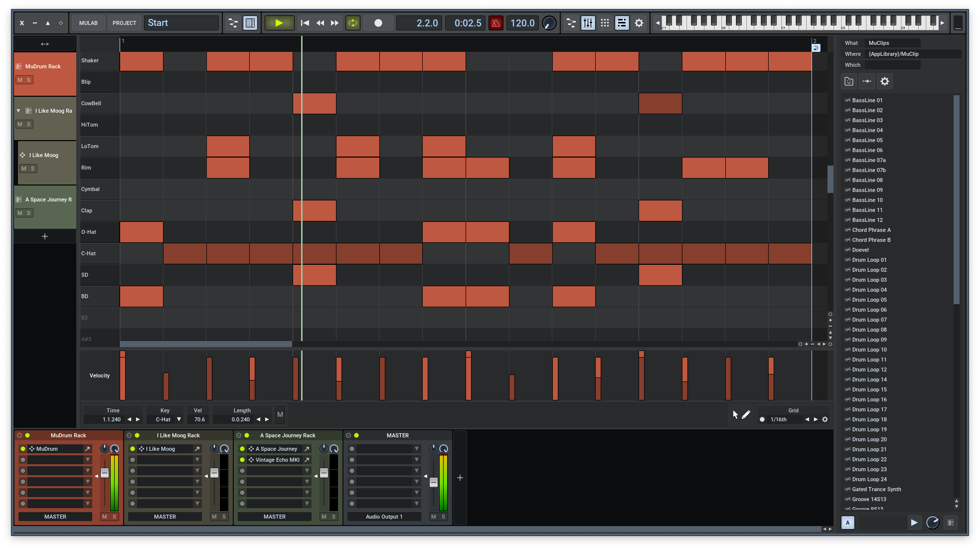This screenshot has width=980, height=549.
Task: Mute the A Space Journey R track
Action: coord(20,213)
